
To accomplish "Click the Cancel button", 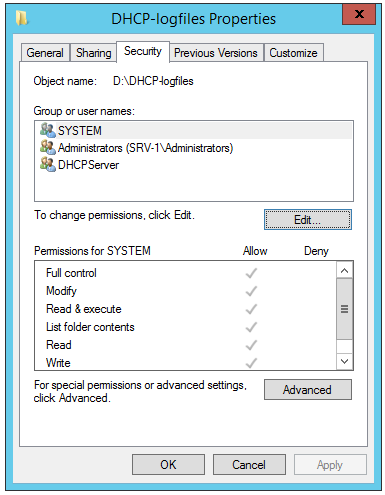I will coord(249,464).
